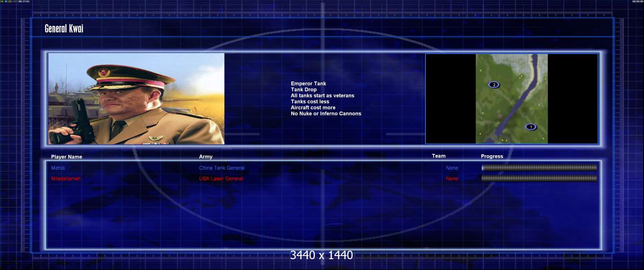Select player name Miladallameh
644x270 pixels.
click(x=66, y=179)
